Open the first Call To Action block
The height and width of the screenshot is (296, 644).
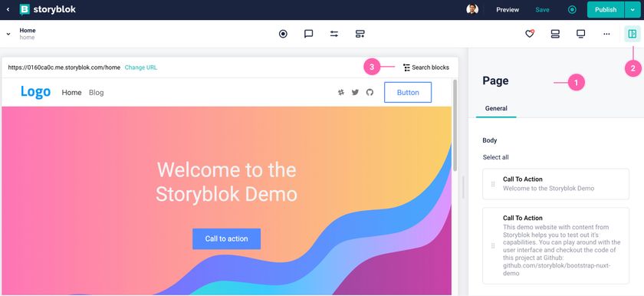pyautogui.click(x=556, y=184)
